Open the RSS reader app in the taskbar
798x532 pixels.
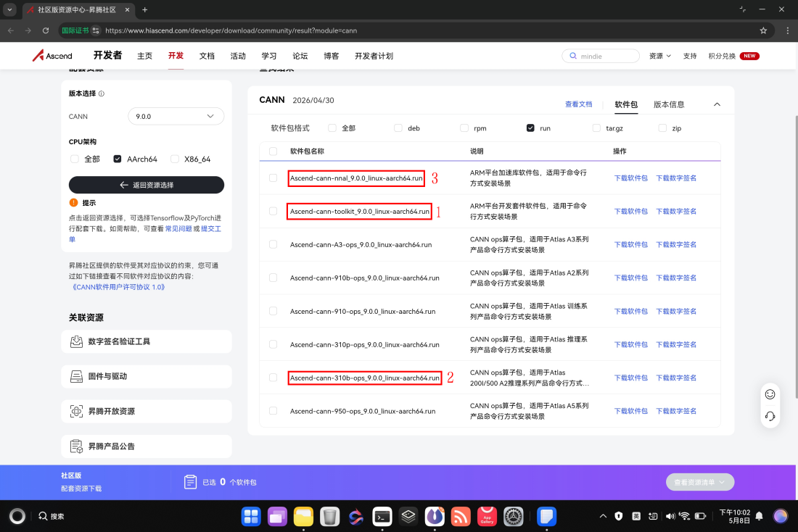coord(461,517)
